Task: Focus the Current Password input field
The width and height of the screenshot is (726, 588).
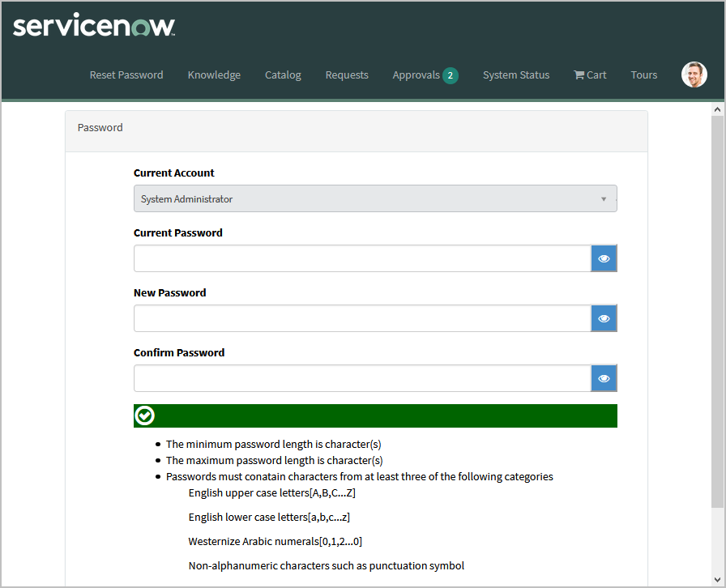Action: point(362,258)
